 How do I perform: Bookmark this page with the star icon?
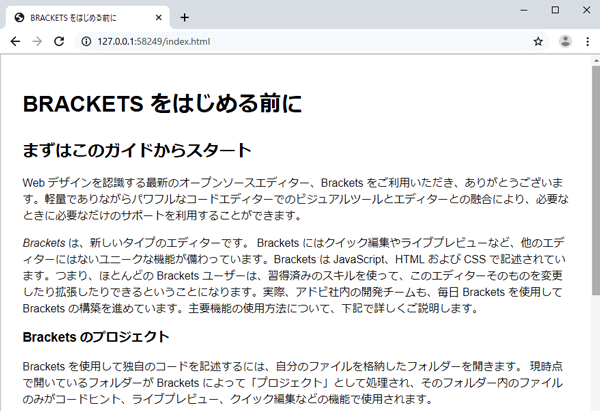click(x=538, y=41)
